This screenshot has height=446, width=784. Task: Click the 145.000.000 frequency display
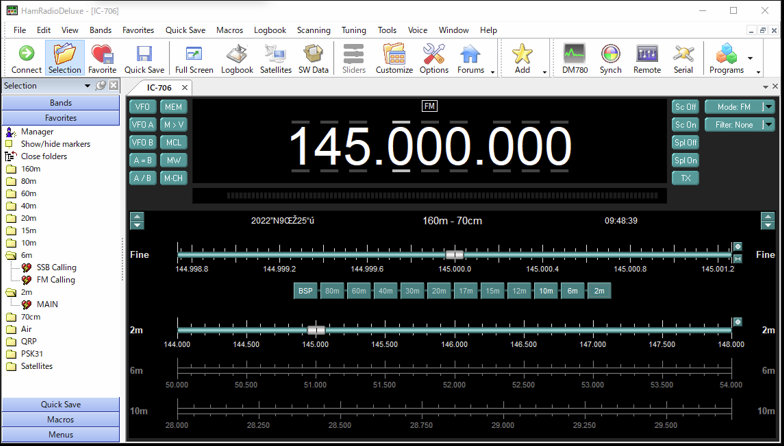click(430, 147)
